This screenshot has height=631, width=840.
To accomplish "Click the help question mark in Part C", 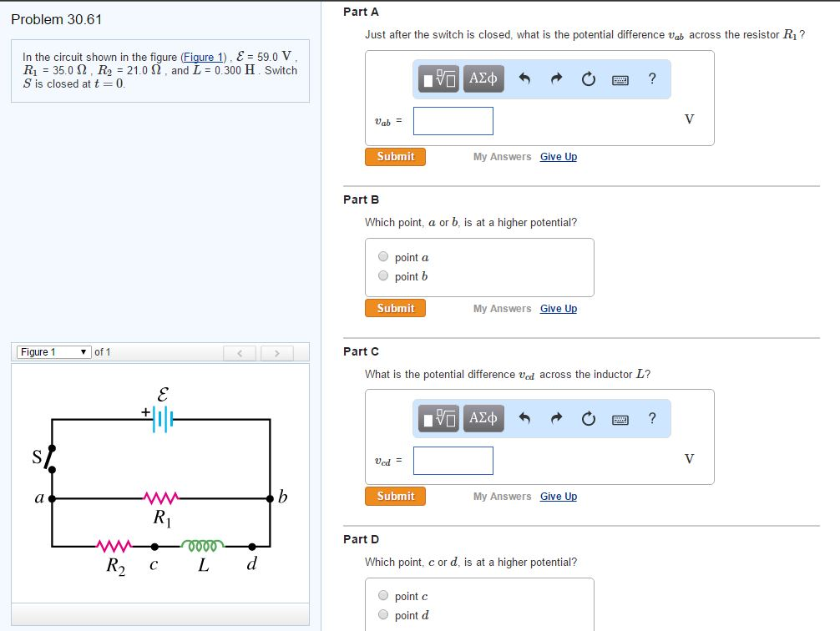I will (x=650, y=418).
